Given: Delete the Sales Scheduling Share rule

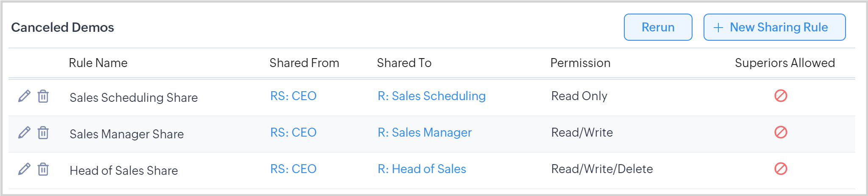Looking at the screenshot, I should 43,96.
